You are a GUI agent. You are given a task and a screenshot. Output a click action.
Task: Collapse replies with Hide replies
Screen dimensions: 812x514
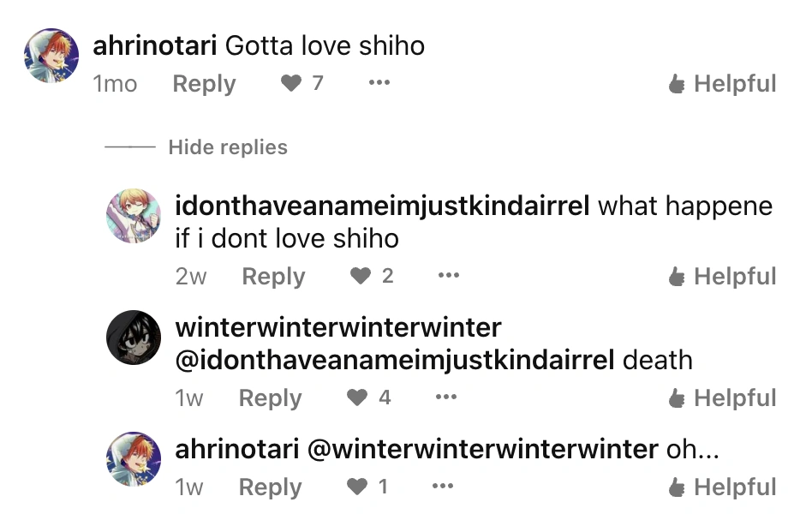point(227,146)
